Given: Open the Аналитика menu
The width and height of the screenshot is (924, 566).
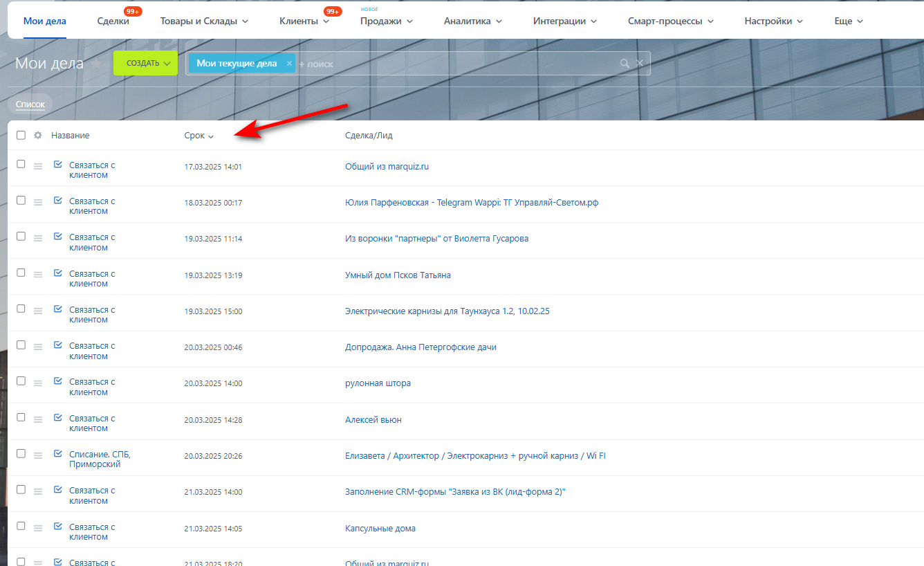Looking at the screenshot, I should coord(473,21).
